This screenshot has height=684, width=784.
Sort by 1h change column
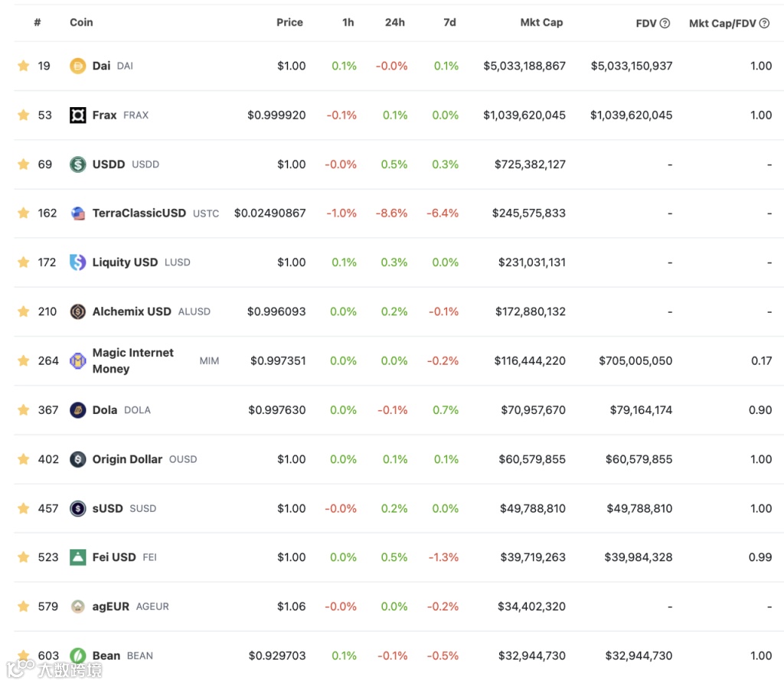click(x=348, y=22)
